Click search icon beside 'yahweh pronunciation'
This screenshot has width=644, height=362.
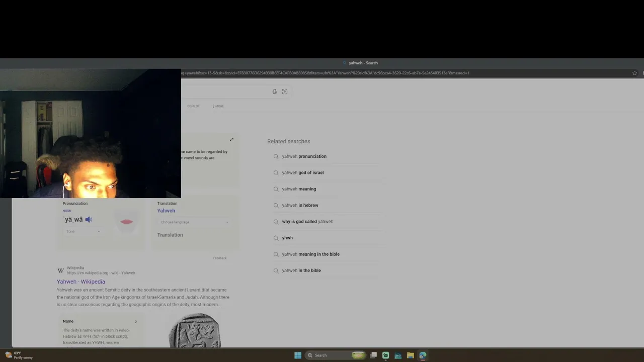(276, 156)
